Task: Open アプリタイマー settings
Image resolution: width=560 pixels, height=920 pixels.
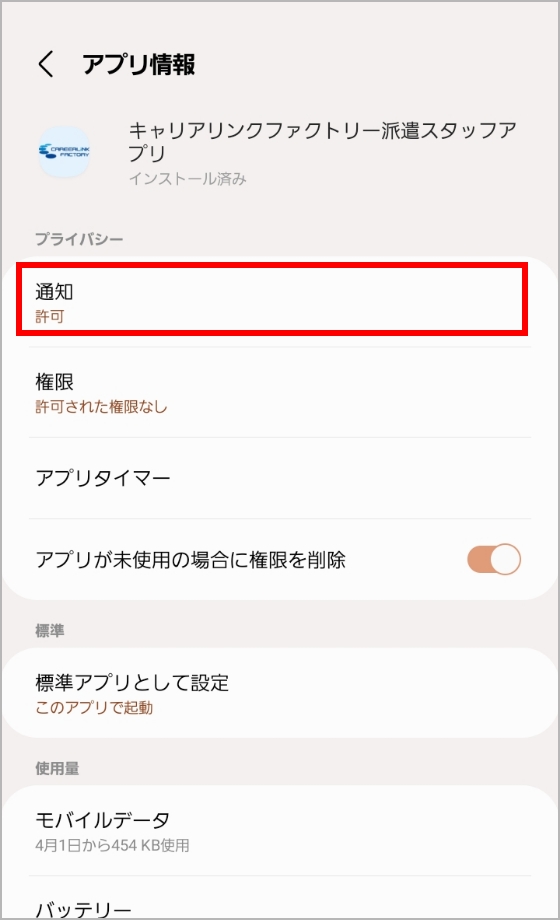Action: (x=280, y=478)
